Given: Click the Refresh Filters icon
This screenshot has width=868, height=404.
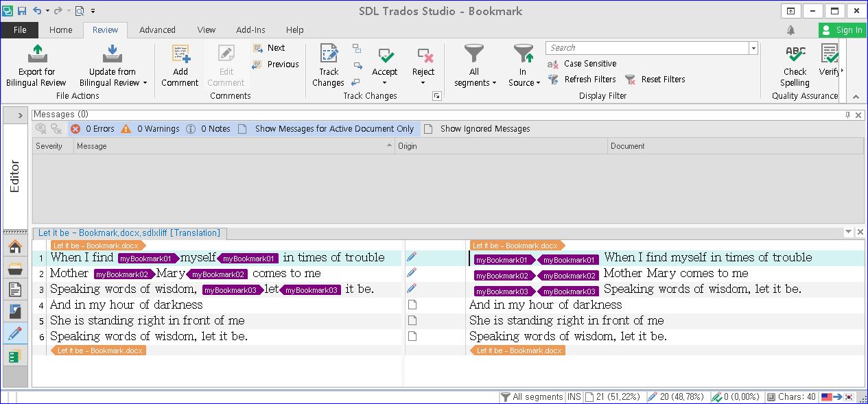Looking at the screenshot, I should point(553,80).
